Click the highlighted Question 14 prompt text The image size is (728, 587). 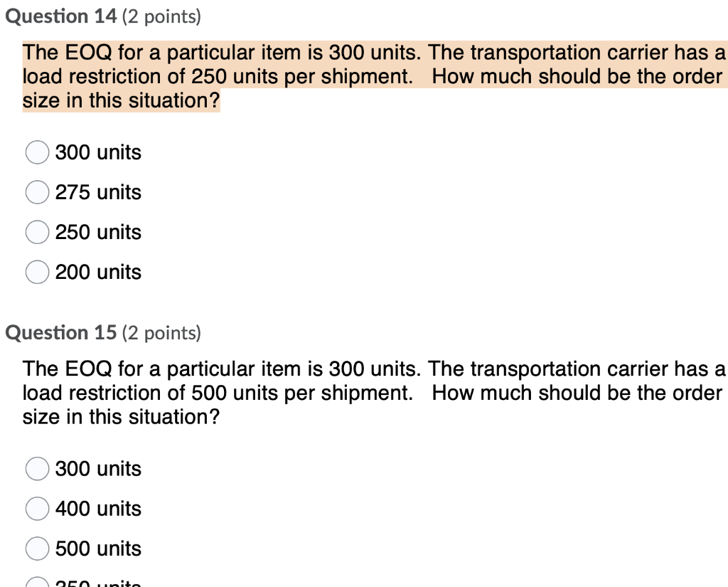[355, 76]
